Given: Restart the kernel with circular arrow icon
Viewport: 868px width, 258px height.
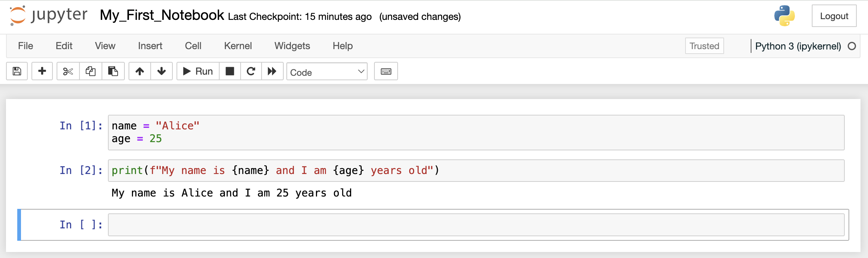Looking at the screenshot, I should click(251, 71).
